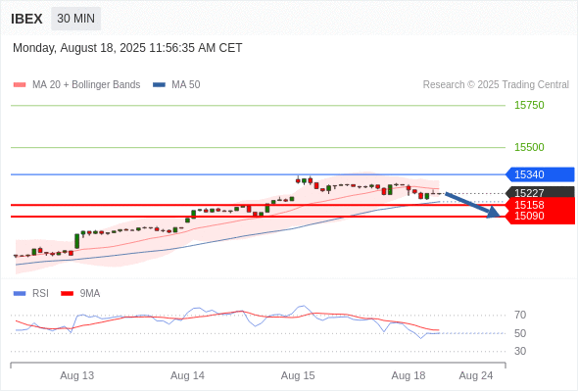Toggle the 9MA legend label
Image resolution: width=578 pixels, height=392 pixels.
(x=90, y=294)
